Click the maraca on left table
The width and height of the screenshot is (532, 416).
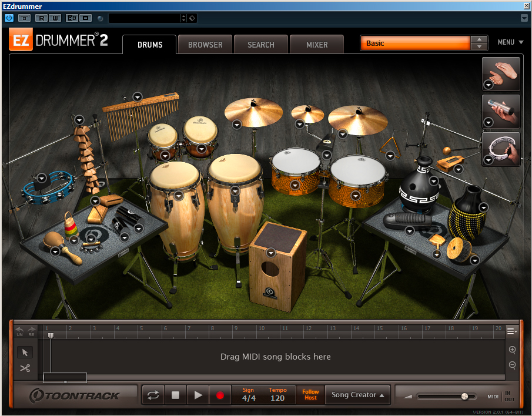(61, 247)
